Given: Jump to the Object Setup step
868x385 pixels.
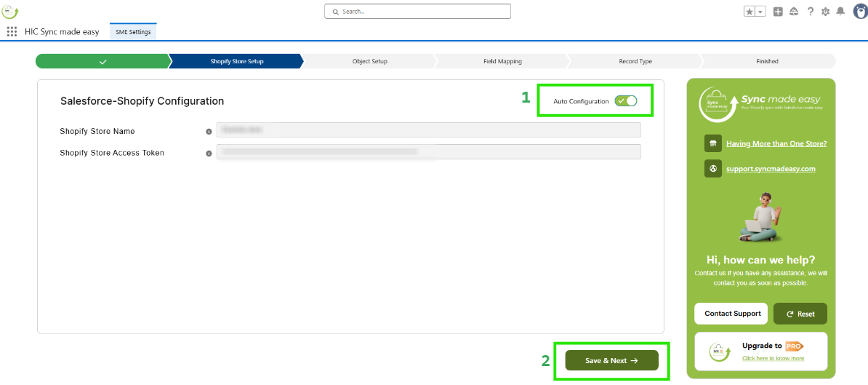Looking at the screenshot, I should point(370,61).
